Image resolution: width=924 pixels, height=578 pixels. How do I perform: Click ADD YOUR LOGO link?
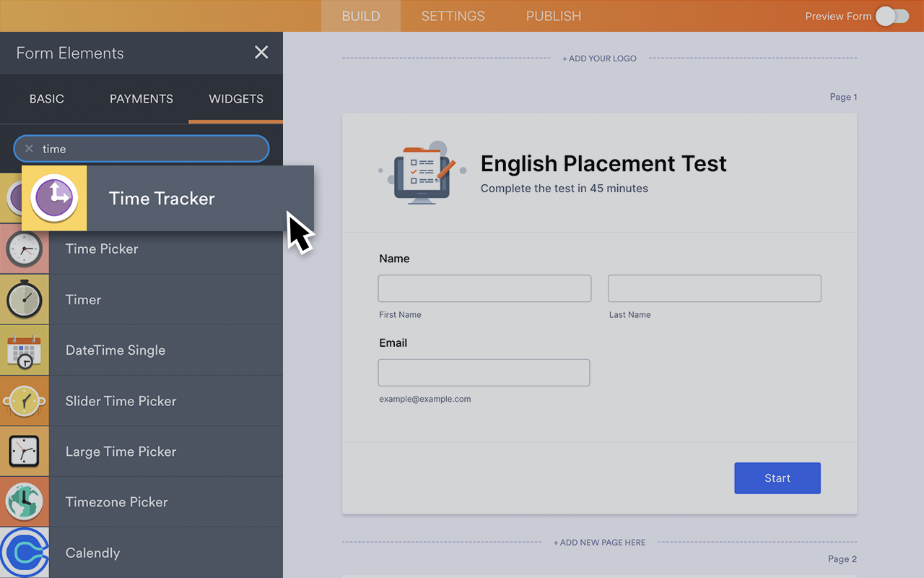coord(599,58)
